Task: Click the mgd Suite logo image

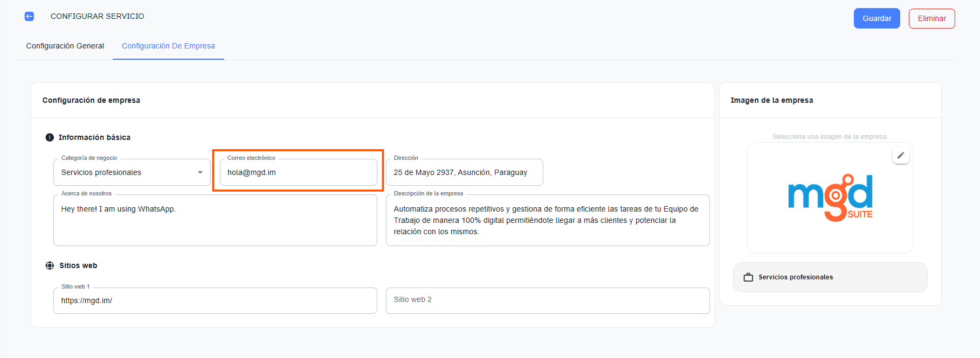Action: pos(830,198)
